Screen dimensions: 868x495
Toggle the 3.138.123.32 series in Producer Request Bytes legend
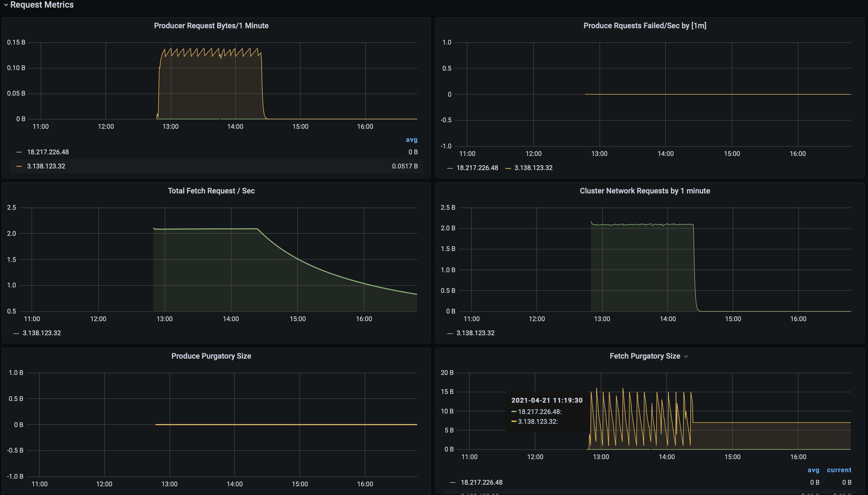[46, 166]
